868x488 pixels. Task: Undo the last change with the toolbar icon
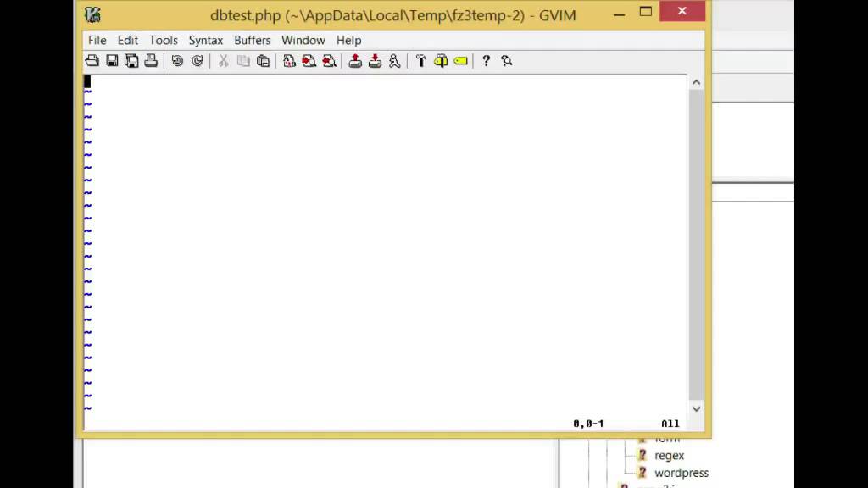click(x=177, y=61)
